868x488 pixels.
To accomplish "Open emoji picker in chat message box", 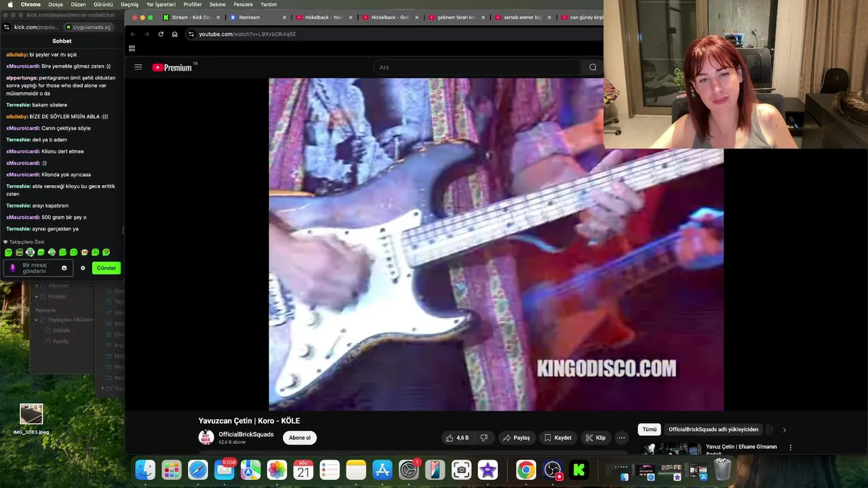I will pyautogui.click(x=64, y=268).
